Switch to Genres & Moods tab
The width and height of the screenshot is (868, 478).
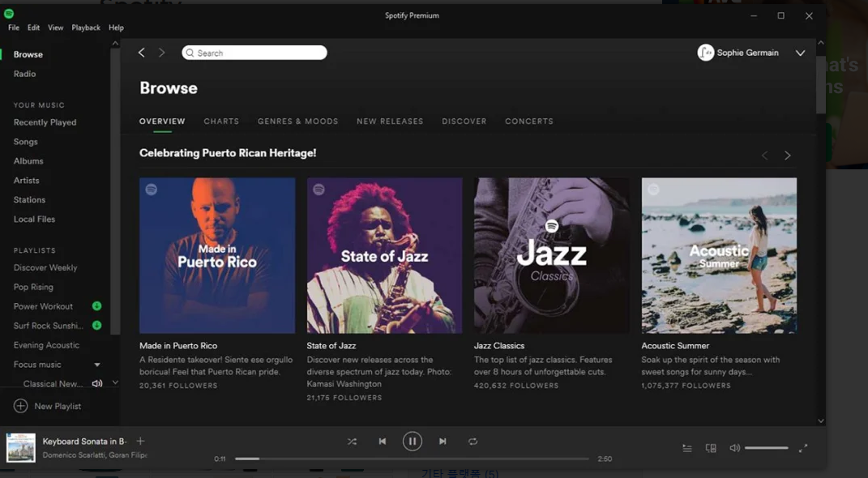point(297,122)
